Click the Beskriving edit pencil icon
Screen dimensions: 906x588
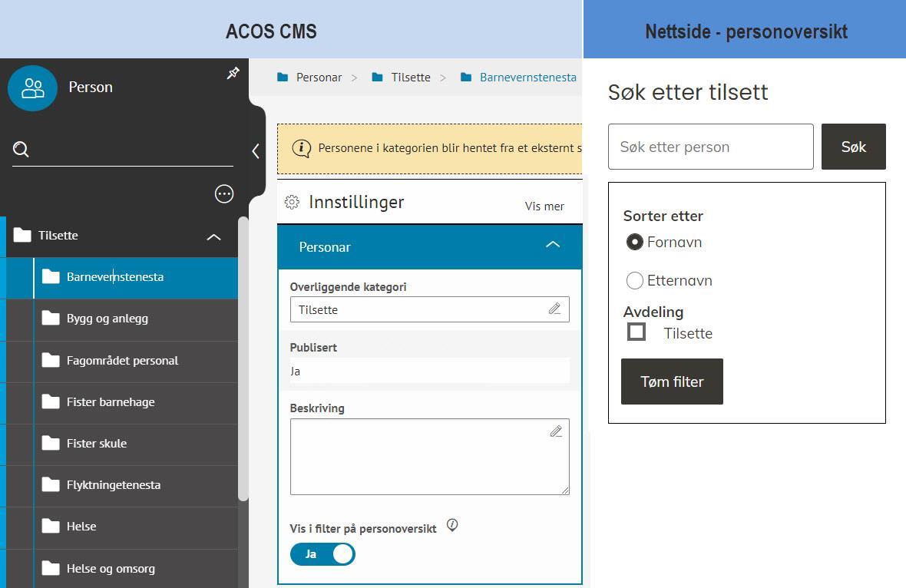point(556,431)
